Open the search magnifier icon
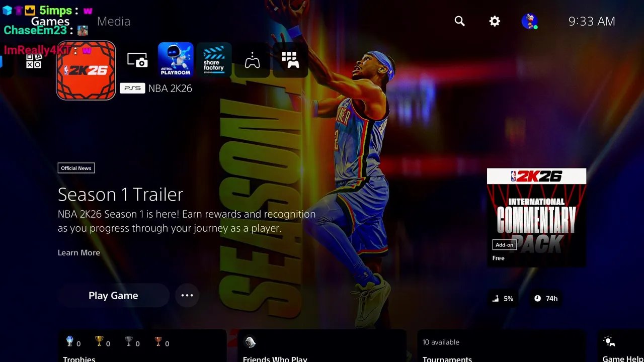This screenshot has height=362, width=644. pos(459,21)
